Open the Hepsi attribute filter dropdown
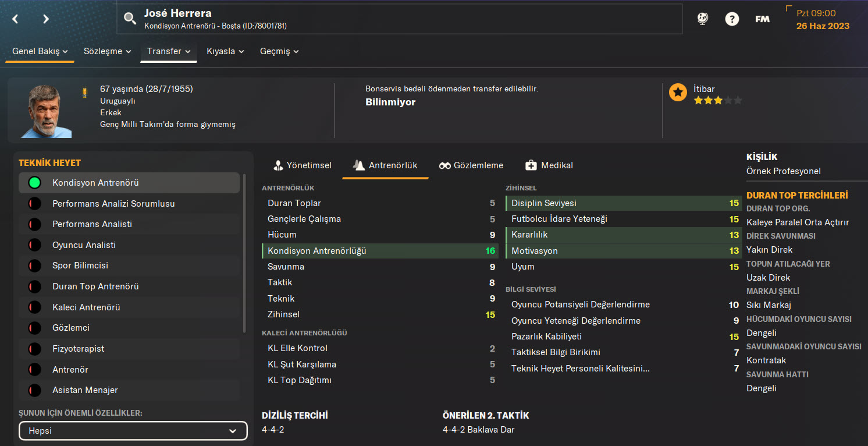 click(x=133, y=431)
